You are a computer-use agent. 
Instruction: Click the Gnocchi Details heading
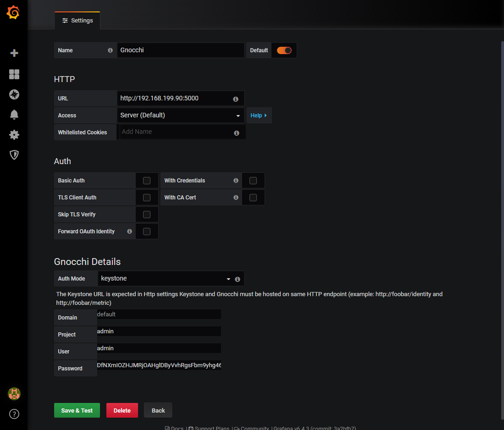88,262
